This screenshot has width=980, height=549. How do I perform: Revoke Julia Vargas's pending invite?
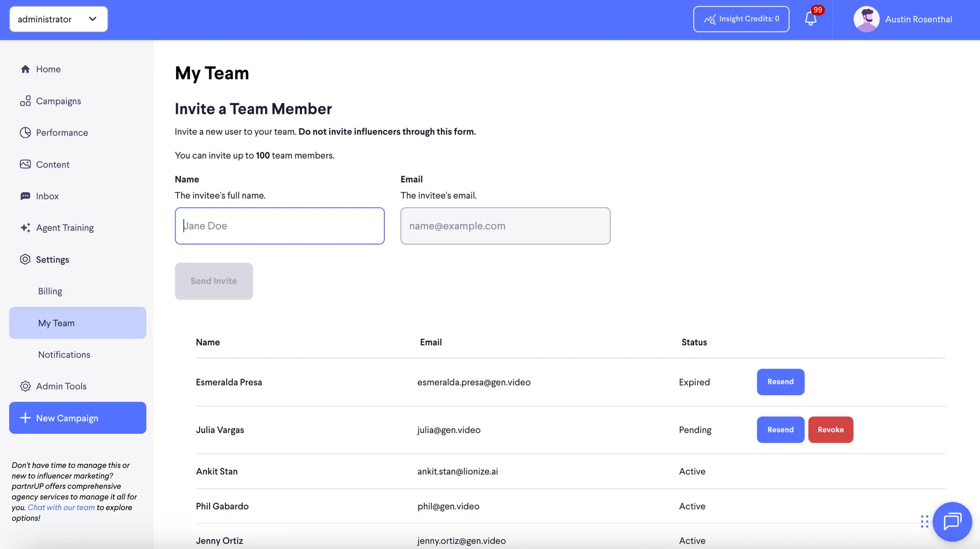tap(830, 429)
